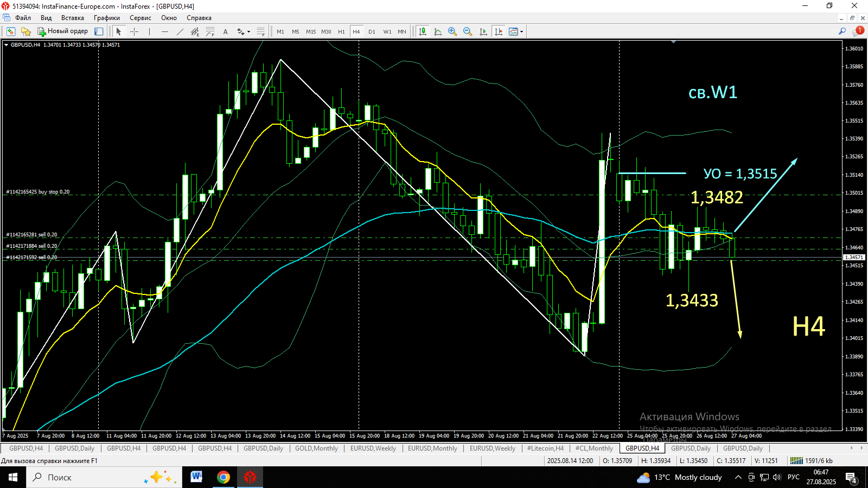Expand the chart templates dropdown arrow
This screenshot has width=868, height=488.
[521, 31]
